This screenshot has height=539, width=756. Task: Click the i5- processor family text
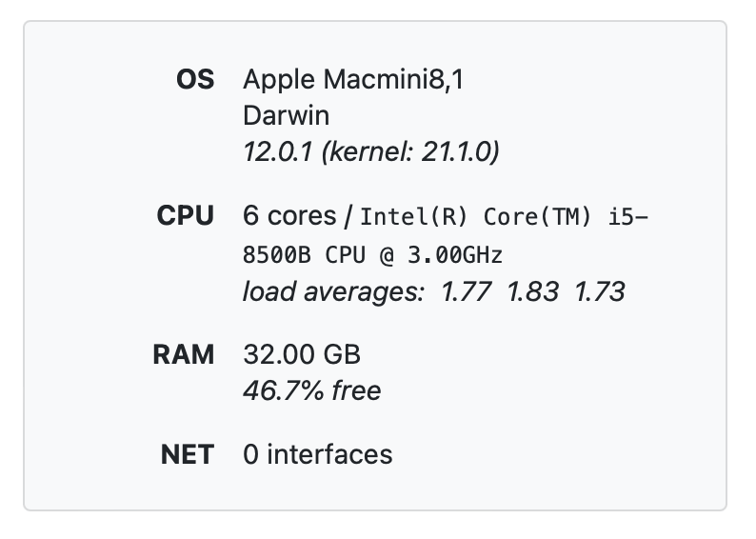click(x=627, y=216)
